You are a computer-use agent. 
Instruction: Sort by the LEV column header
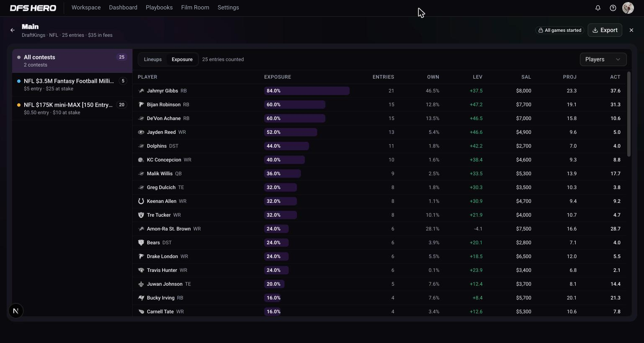click(477, 77)
